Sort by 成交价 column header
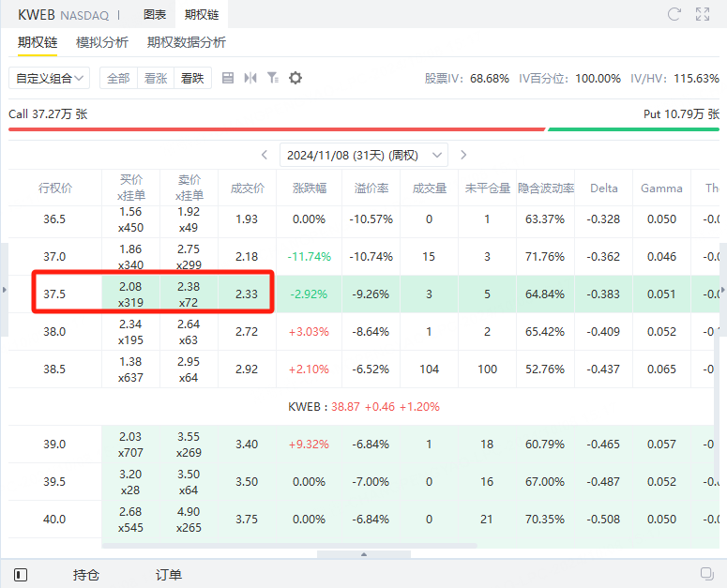727x588 pixels. point(247,188)
